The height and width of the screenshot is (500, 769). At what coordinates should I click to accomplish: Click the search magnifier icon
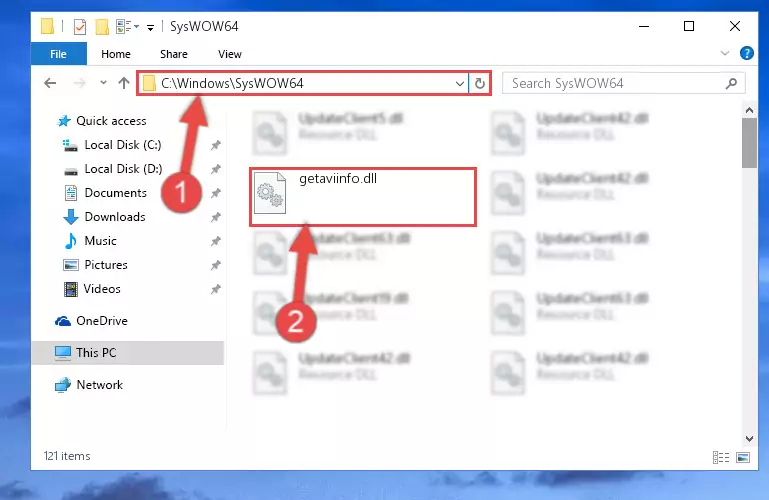click(x=731, y=83)
